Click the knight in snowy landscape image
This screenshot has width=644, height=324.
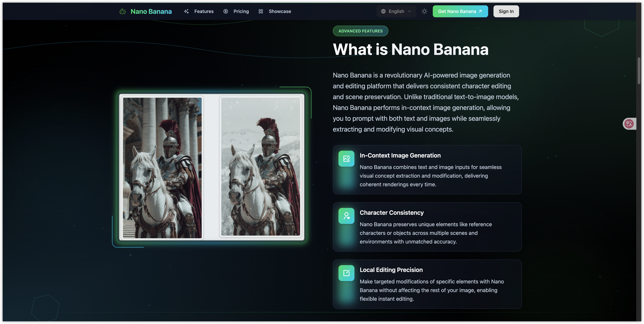[260, 166]
